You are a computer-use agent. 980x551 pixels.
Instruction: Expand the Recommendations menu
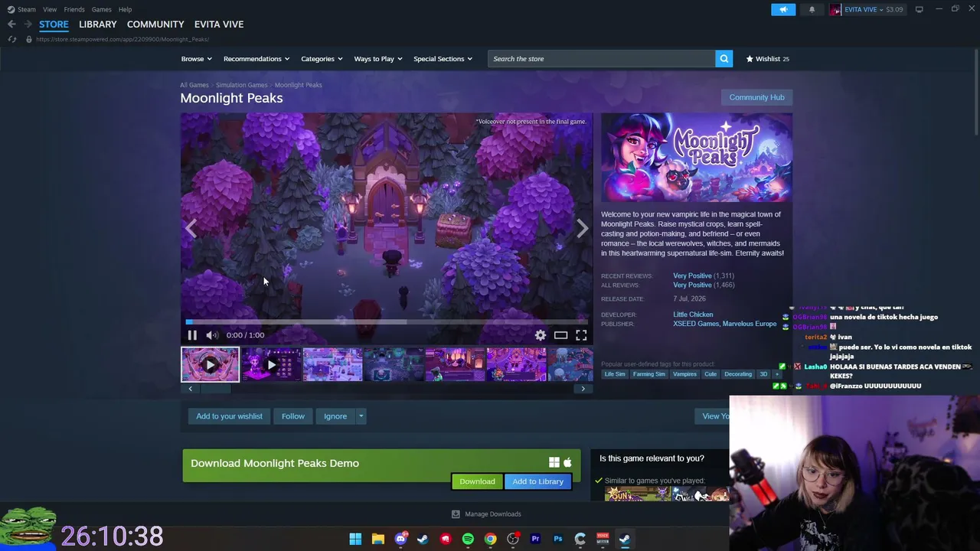(x=256, y=59)
